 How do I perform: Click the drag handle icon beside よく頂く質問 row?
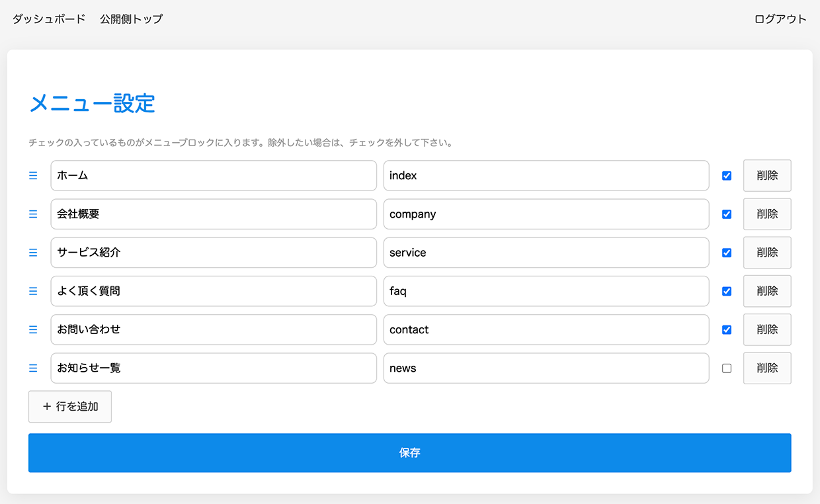(x=33, y=291)
